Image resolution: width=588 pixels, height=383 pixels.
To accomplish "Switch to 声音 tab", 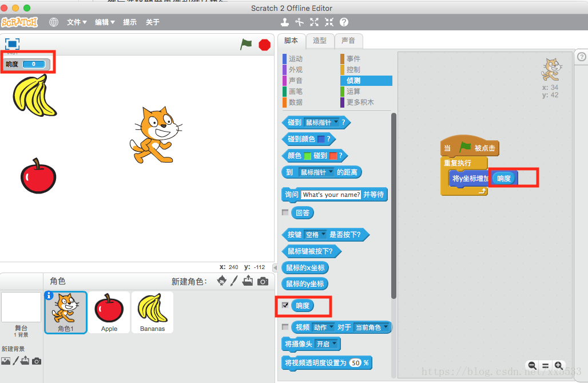I will click(348, 41).
